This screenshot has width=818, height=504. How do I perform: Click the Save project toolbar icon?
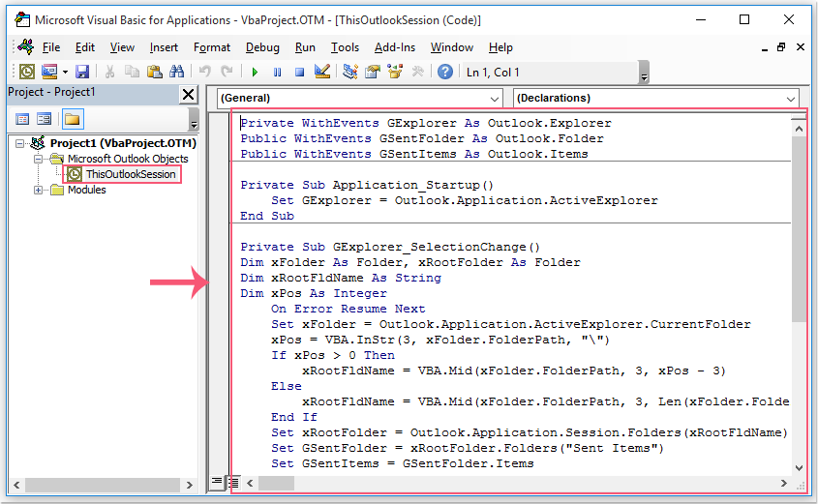click(82, 72)
